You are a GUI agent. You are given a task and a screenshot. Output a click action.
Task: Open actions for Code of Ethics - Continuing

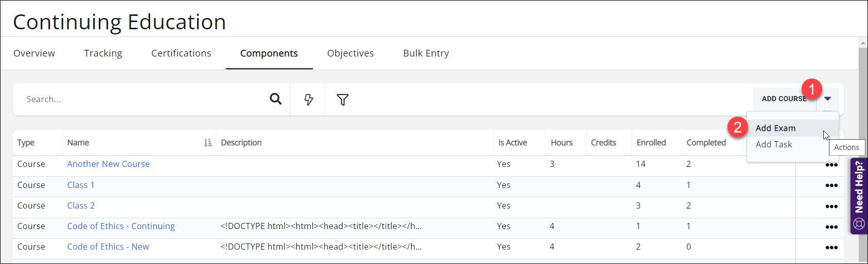pos(831,227)
